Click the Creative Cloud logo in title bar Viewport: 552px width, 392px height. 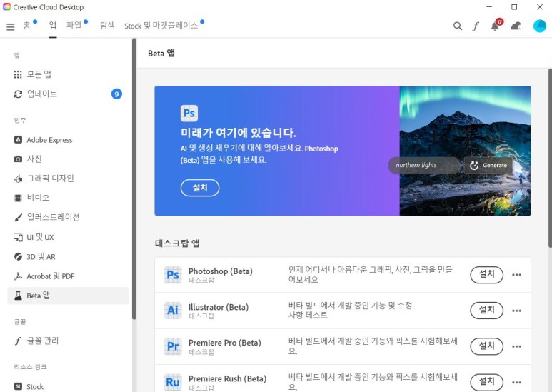coord(6,6)
